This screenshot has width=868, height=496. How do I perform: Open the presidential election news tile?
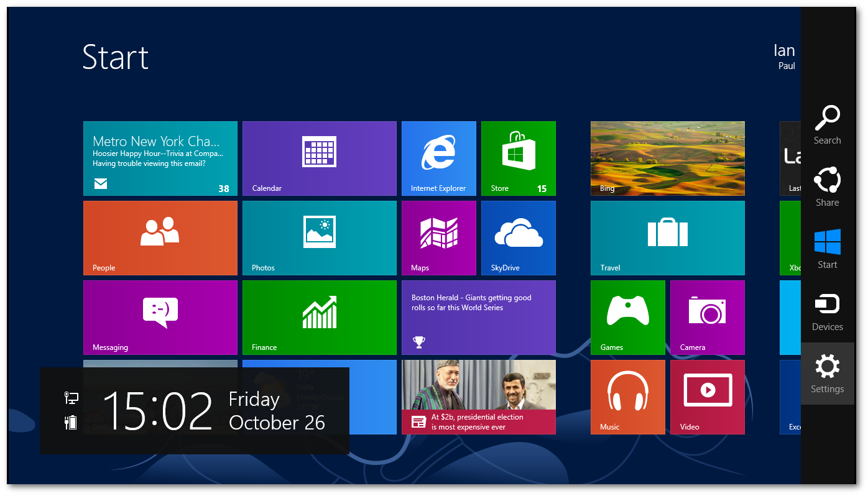[479, 397]
